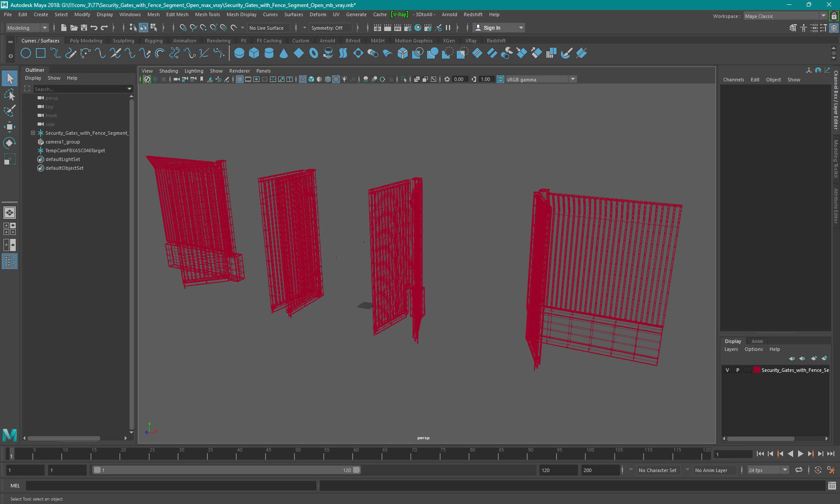Open the Deform menu
The width and height of the screenshot is (840, 504).
[x=318, y=14]
